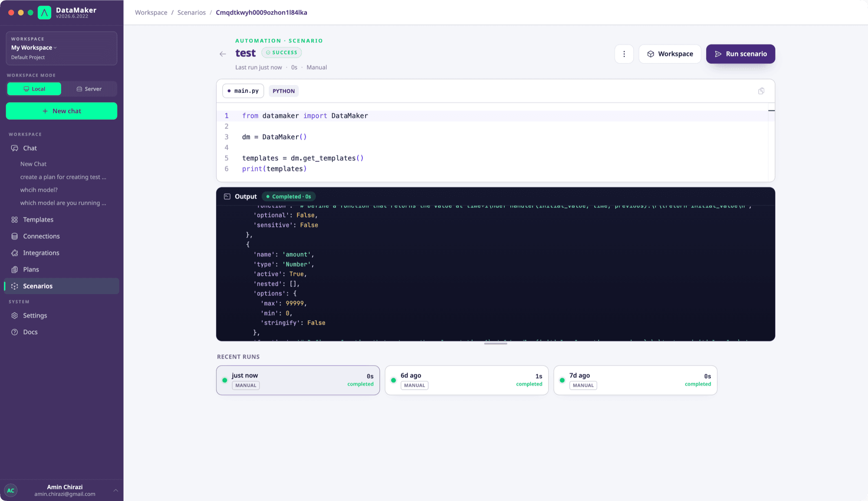This screenshot has height=501, width=868.
Task: Click the 'templates = dm.get_templates()' line
Action: pos(303,158)
